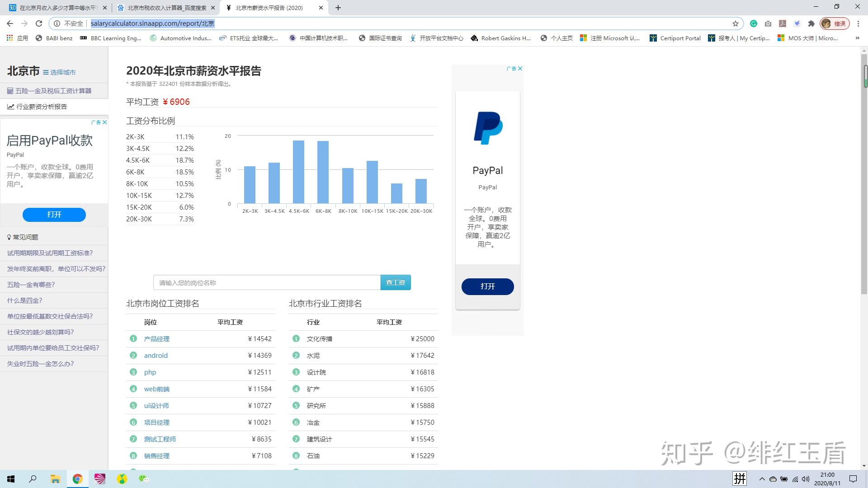Click the vertical page scrollbar
Viewport: 868px width, 488px height.
point(864,181)
